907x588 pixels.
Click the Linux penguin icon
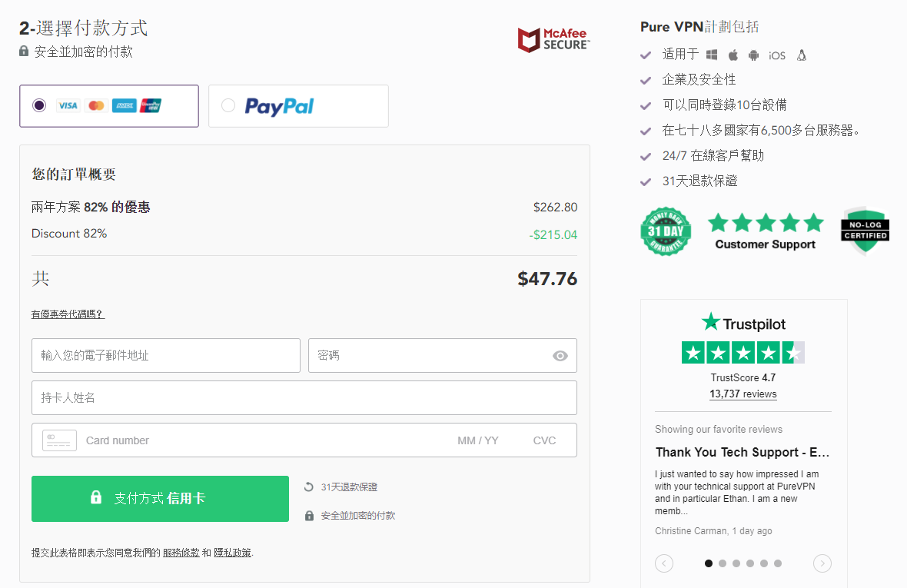click(801, 55)
